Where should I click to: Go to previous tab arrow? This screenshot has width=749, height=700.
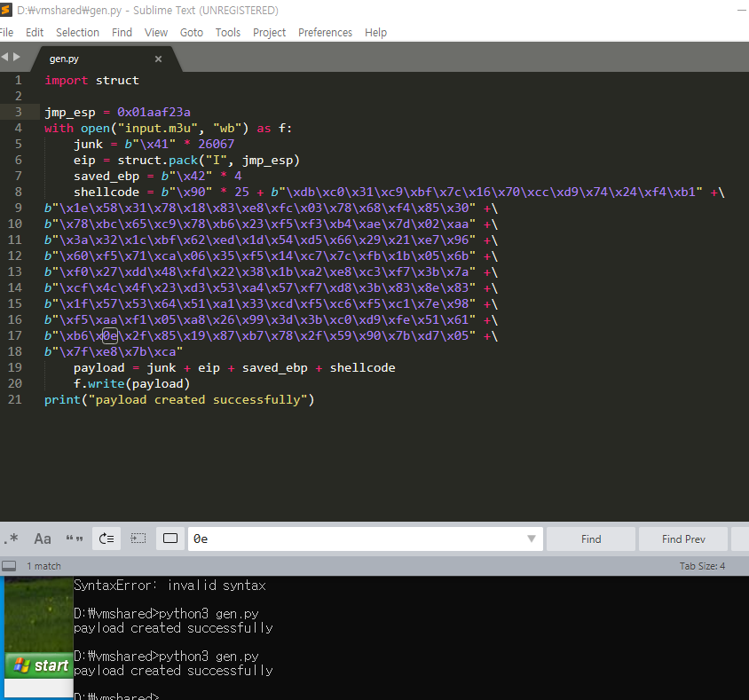(5, 57)
